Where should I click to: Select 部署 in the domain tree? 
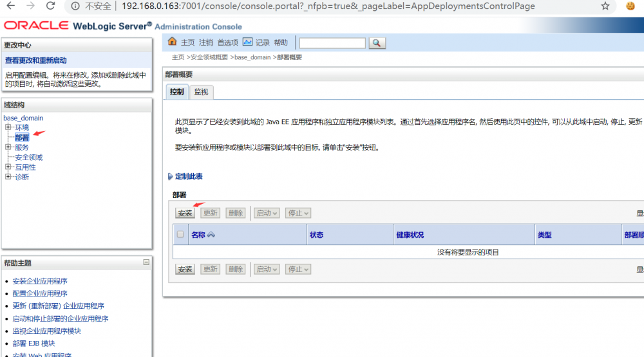pos(22,138)
